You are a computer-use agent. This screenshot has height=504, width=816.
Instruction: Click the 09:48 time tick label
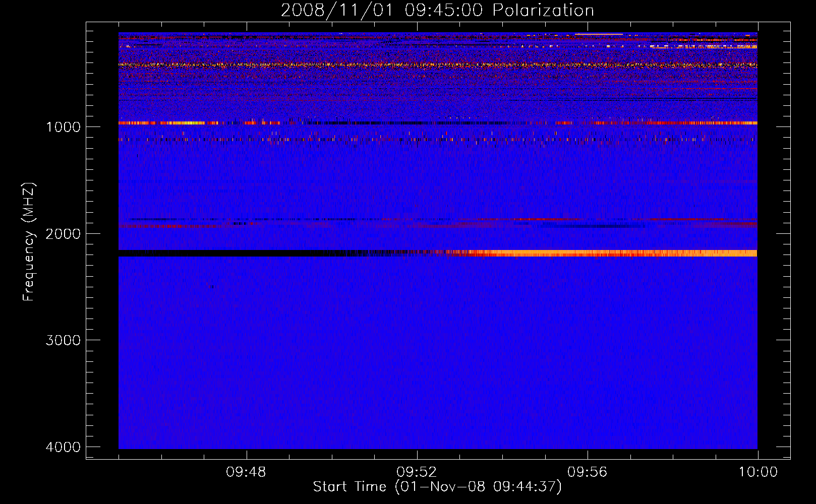tap(246, 472)
